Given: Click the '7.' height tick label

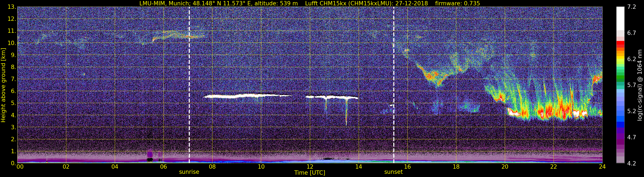Looking at the screenshot, I should (13, 79).
